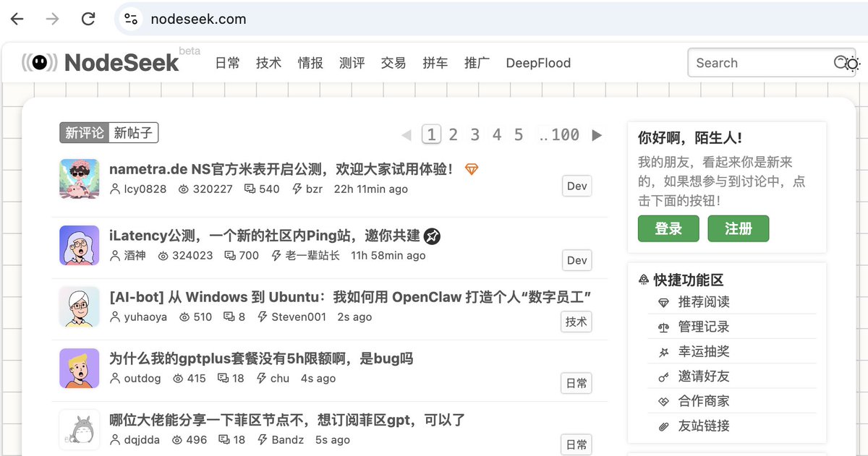Open iLatency公测 post
Image resolution: width=868 pixels, height=456 pixels.
coord(265,236)
